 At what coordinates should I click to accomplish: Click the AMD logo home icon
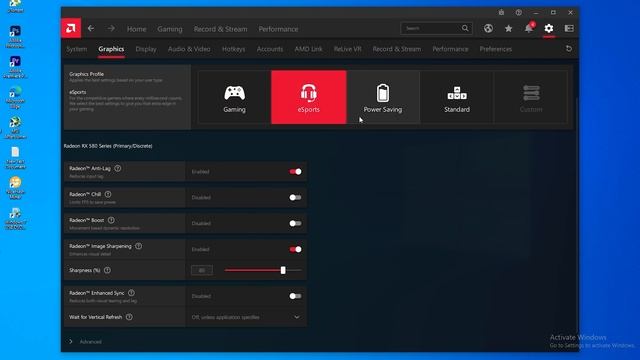click(71, 28)
